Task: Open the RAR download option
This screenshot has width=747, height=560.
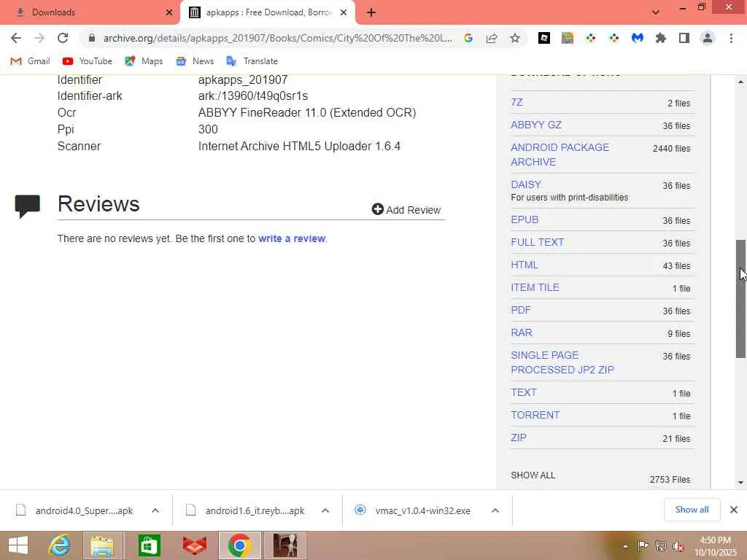Action: pos(521,332)
